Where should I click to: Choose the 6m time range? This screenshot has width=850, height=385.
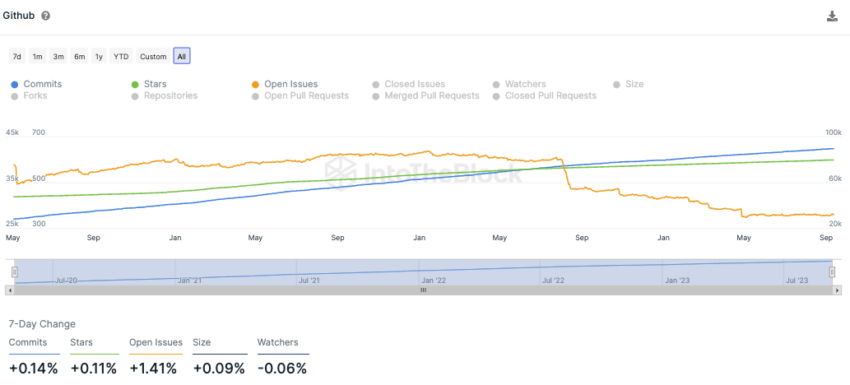pos(80,56)
